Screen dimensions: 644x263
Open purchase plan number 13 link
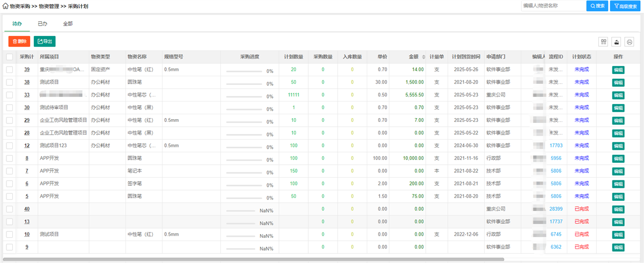(27, 222)
